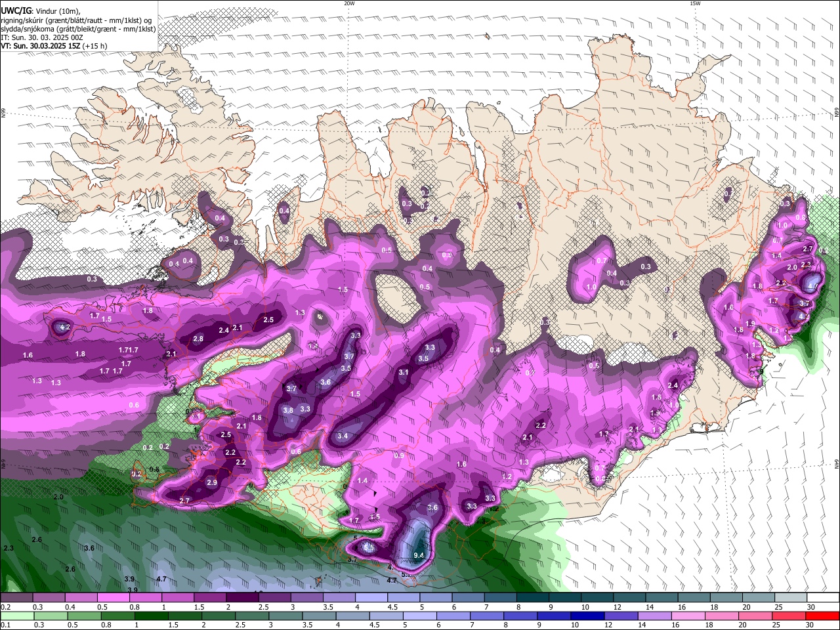This screenshot has width=840, height=630.
Task: Click the 3.8 precipitation value label
Action: (287, 410)
